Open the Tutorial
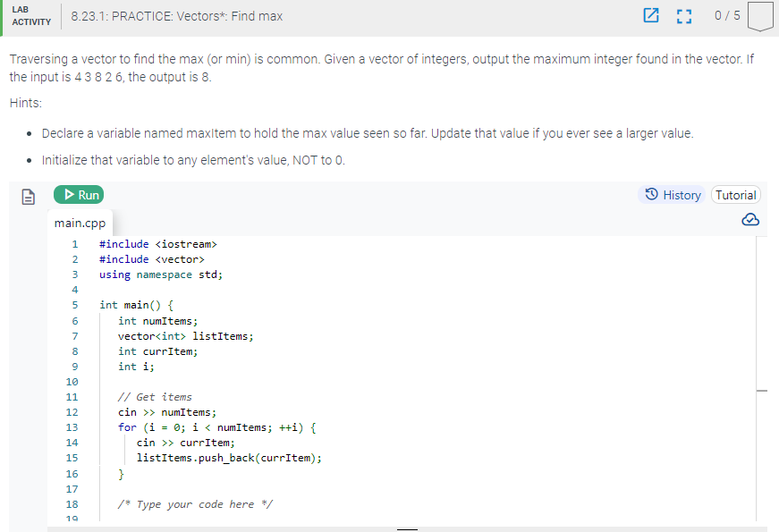The width and height of the screenshot is (779, 532). point(735,194)
